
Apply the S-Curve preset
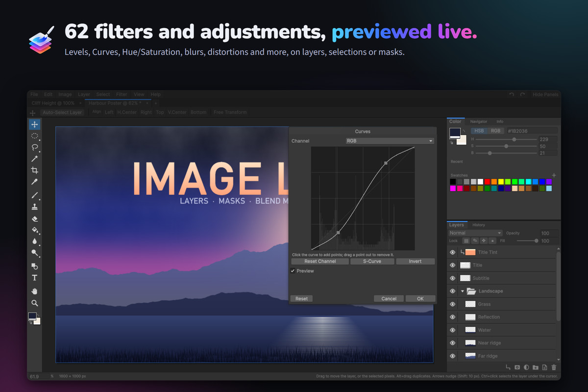point(372,262)
